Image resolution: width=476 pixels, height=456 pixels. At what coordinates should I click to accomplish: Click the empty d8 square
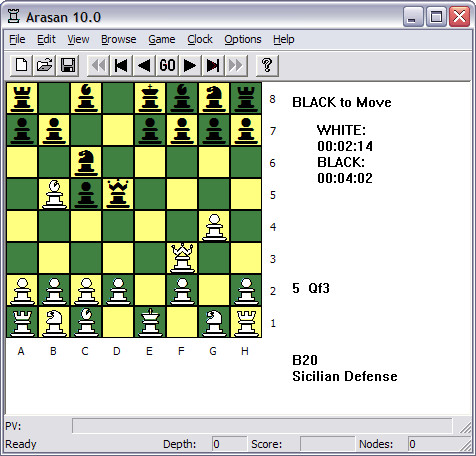118,98
